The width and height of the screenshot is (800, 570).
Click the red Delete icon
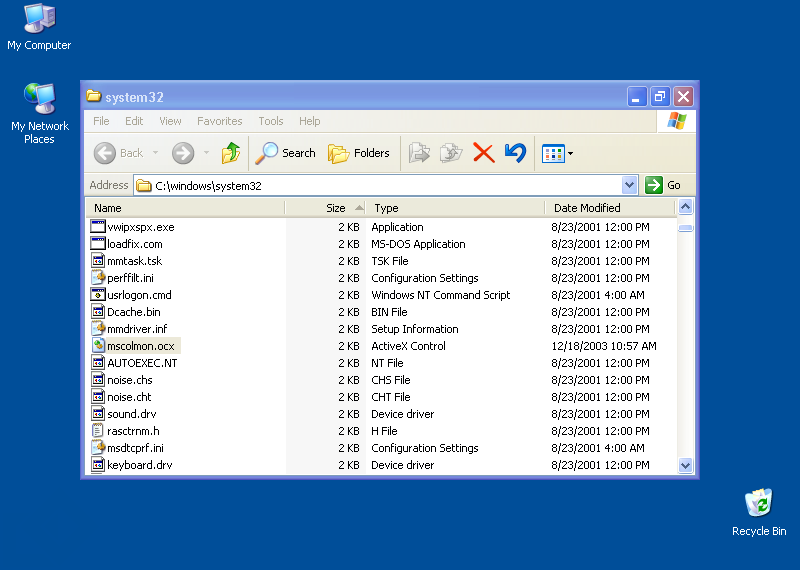tap(484, 153)
